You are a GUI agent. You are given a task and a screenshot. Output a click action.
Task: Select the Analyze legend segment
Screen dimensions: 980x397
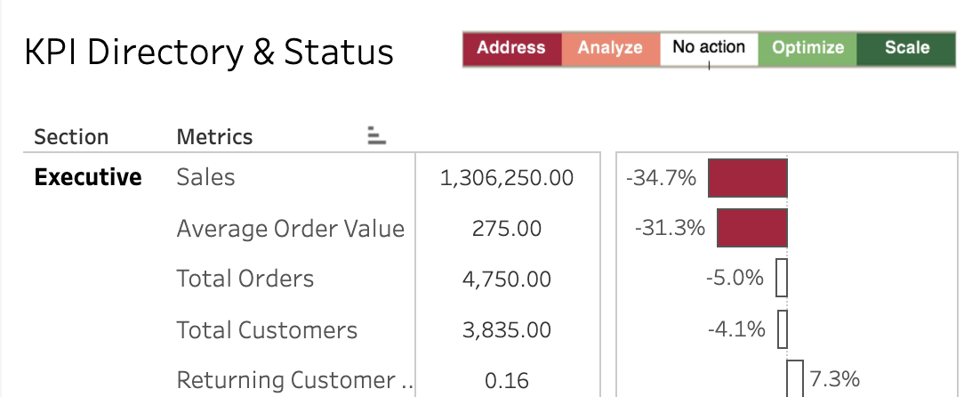[x=610, y=49]
